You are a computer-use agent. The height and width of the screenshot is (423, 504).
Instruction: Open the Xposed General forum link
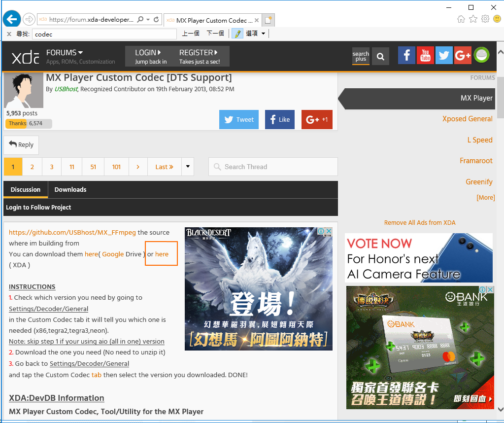coord(468,119)
